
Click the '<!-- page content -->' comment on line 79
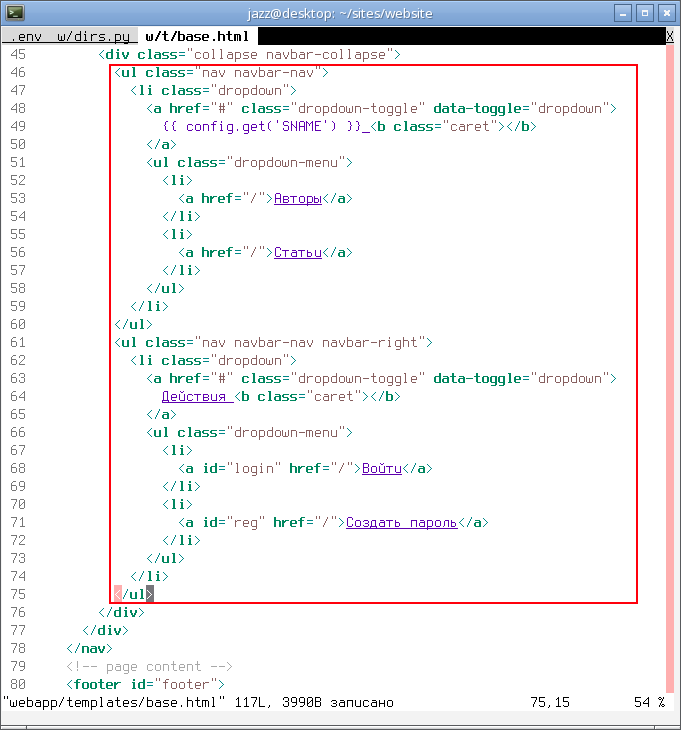tap(149, 667)
